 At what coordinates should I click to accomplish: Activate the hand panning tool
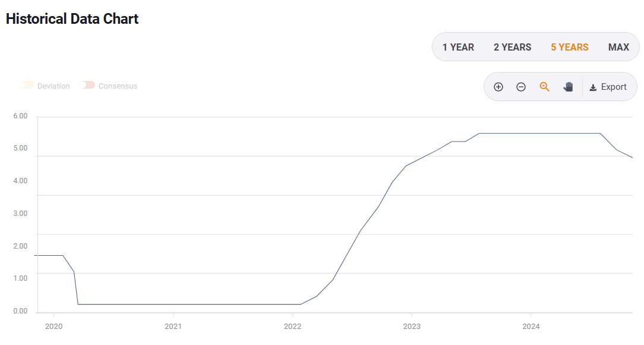568,87
